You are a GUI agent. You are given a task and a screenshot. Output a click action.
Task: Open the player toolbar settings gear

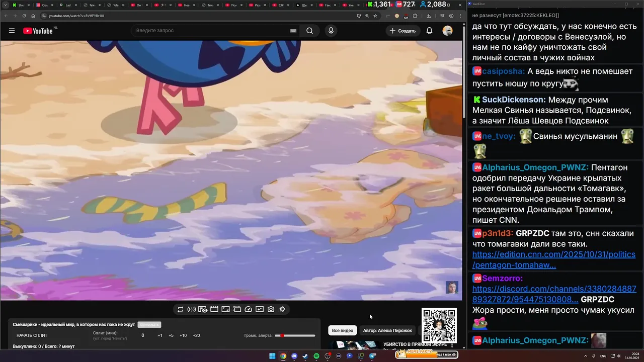click(282, 309)
